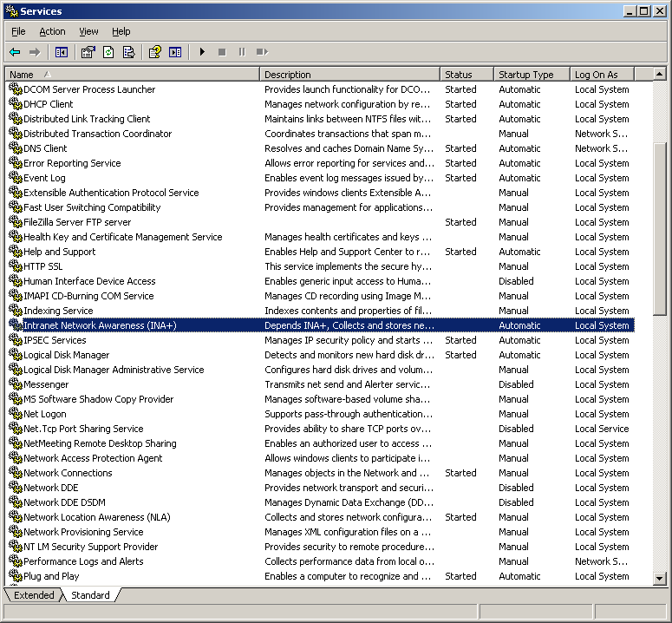Sort by the Name column header
Screen dimensions: 672x623
[132, 74]
